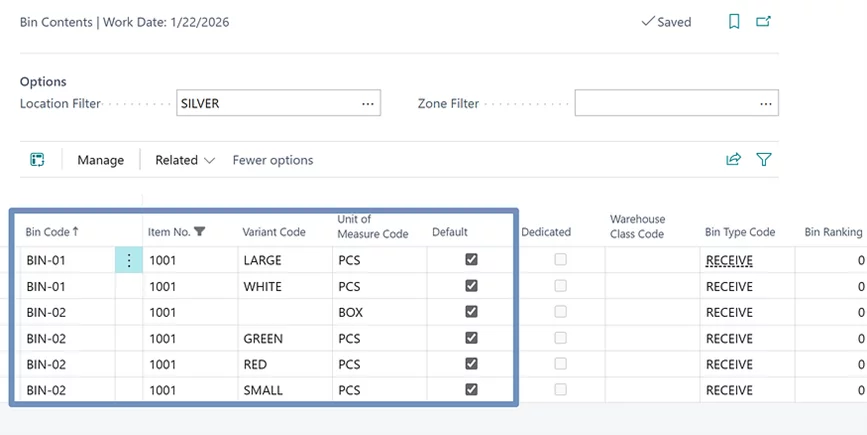Toggle Default checkbox for the BOX row
867x435 pixels.
pyautogui.click(x=471, y=312)
